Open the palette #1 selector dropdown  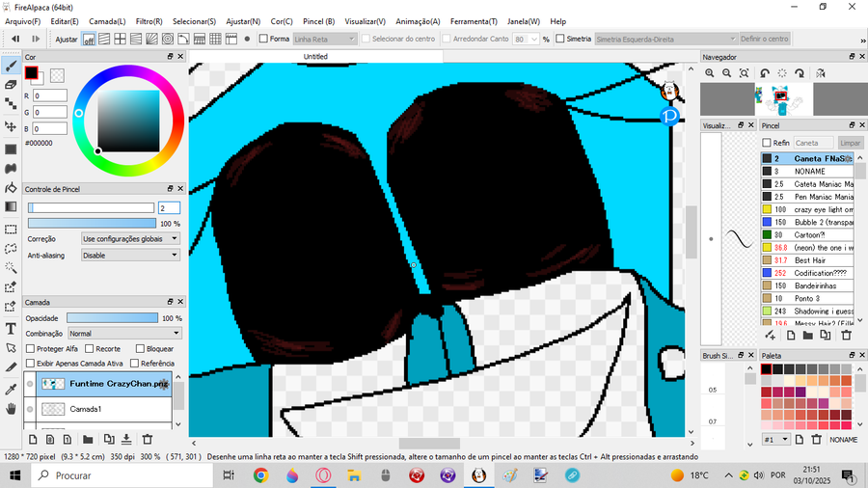775,440
